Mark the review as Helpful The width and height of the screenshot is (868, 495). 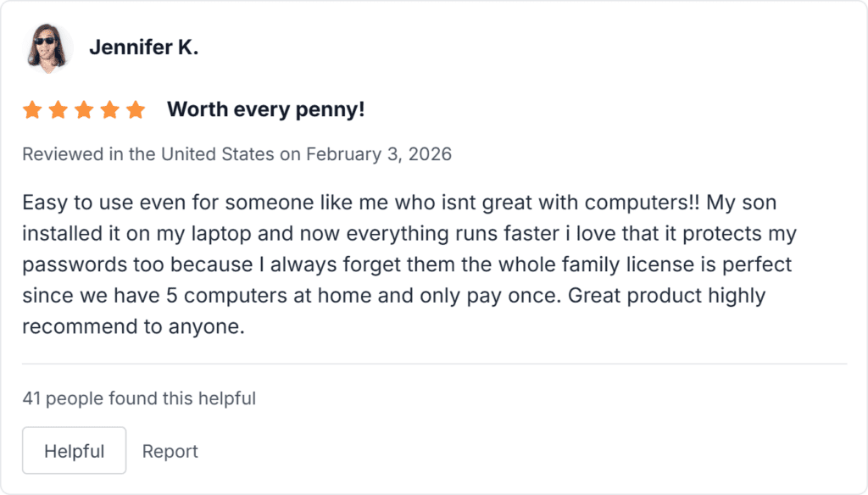coord(74,451)
